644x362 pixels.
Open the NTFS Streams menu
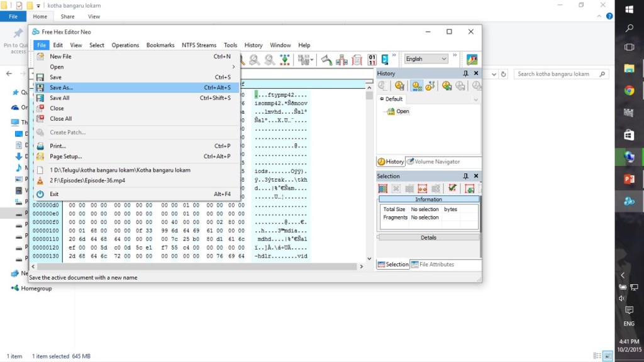tap(199, 45)
